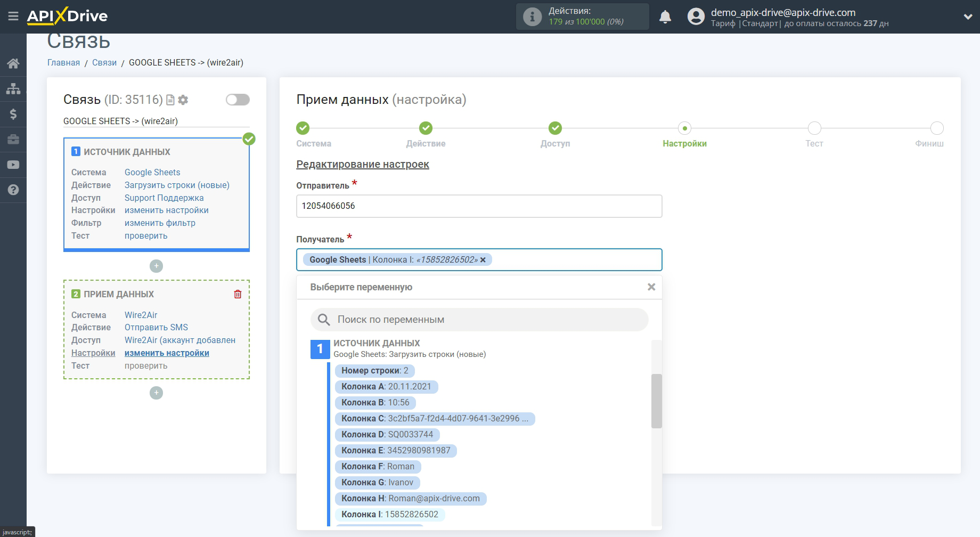Select variable Колонка D: SQ0033744
This screenshot has height=537, width=980.
click(x=387, y=435)
